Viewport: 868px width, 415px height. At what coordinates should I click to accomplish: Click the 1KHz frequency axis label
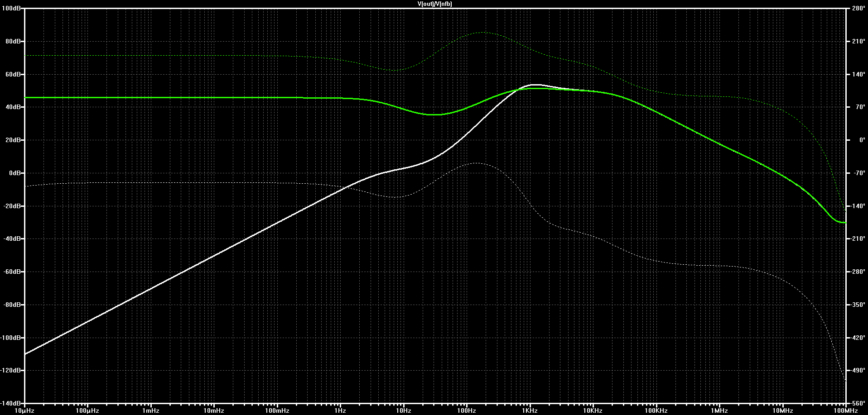(x=530, y=410)
